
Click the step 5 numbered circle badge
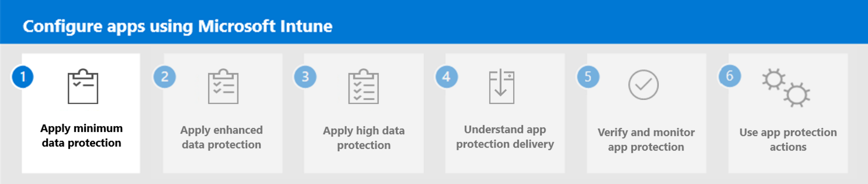coord(588,77)
